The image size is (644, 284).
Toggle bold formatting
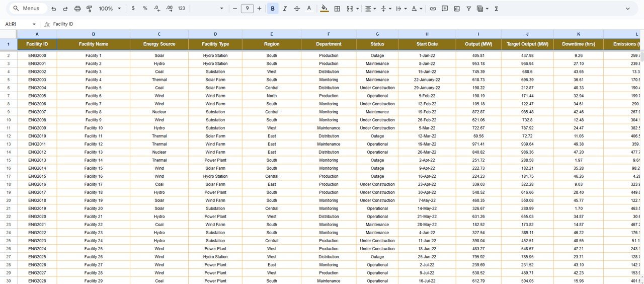coord(273,9)
